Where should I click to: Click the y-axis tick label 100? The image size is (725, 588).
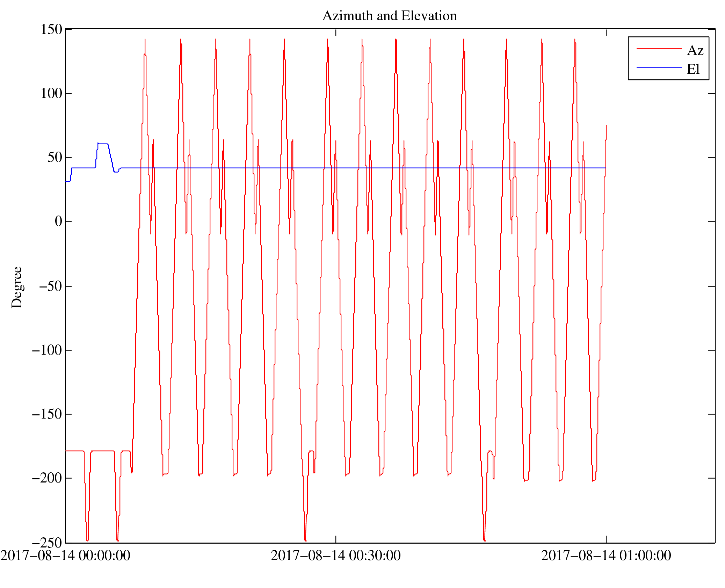tap(51, 93)
